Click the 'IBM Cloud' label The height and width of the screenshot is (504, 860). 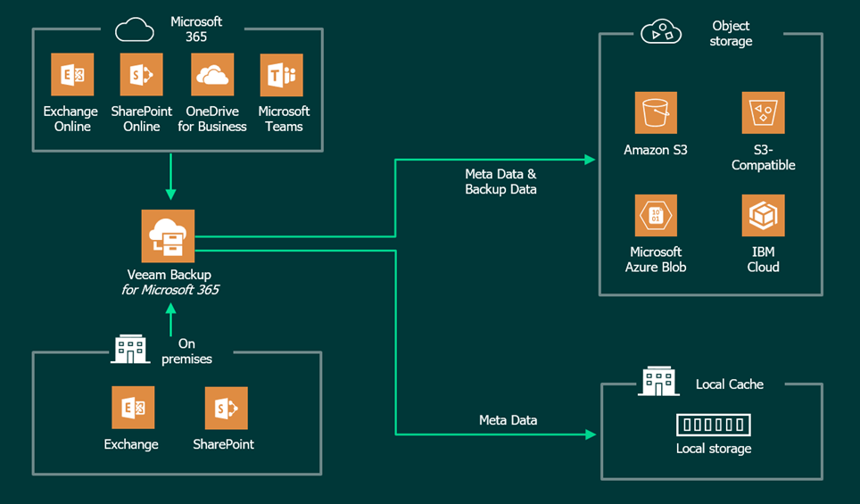pyautogui.click(x=764, y=260)
